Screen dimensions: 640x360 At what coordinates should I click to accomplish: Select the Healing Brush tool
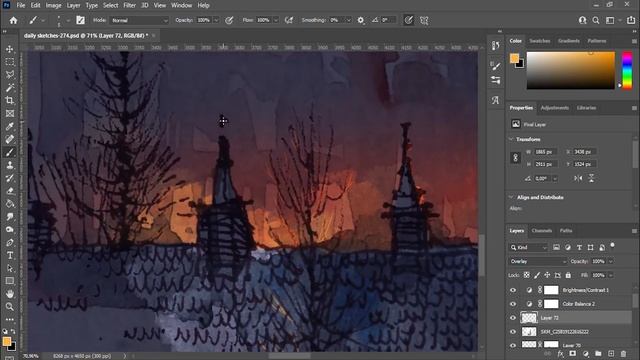pyautogui.click(x=10, y=139)
